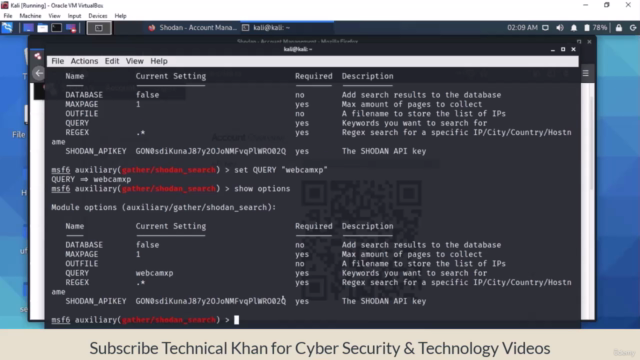Image resolution: width=640 pixels, height=360 pixels.
Task: Click the lock screen padlock icon
Action: [x=619, y=28]
